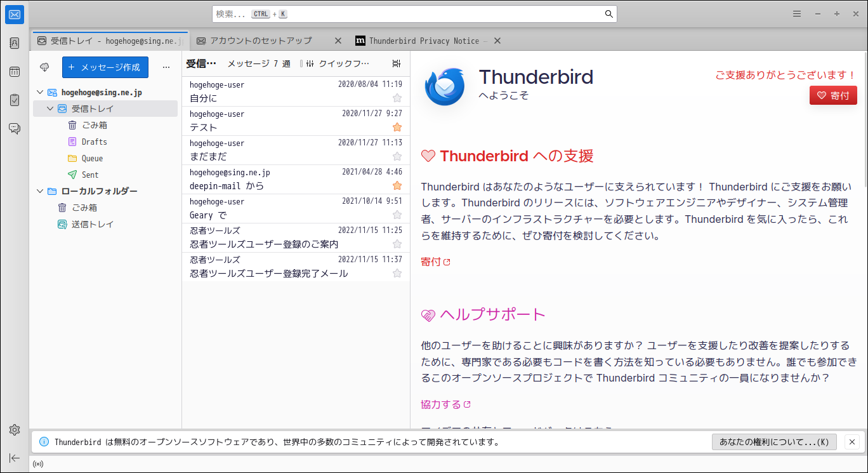Open message 自分に from 2020/08/04

(296, 92)
